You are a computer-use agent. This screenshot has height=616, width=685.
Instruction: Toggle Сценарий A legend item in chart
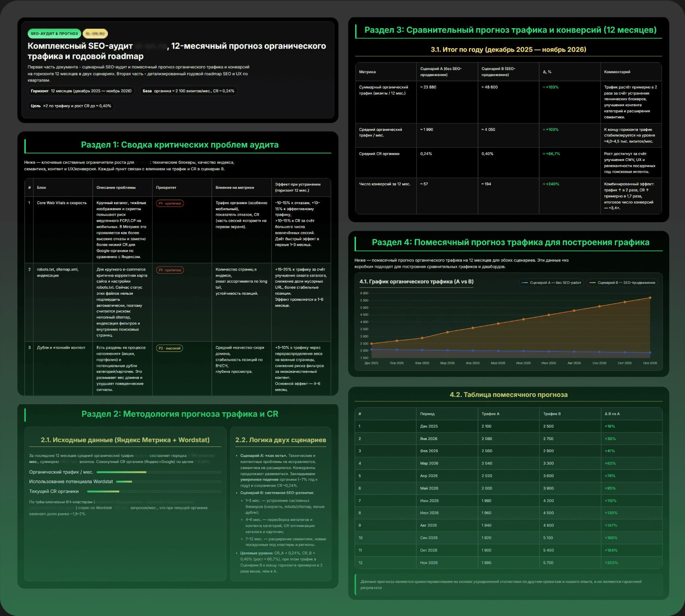(551, 283)
